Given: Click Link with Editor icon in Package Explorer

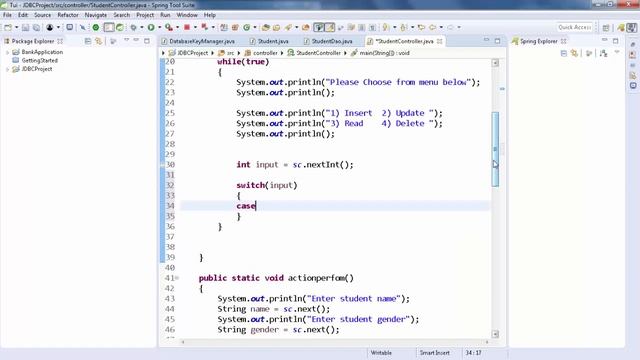Looking at the screenshot, I should (98, 41).
